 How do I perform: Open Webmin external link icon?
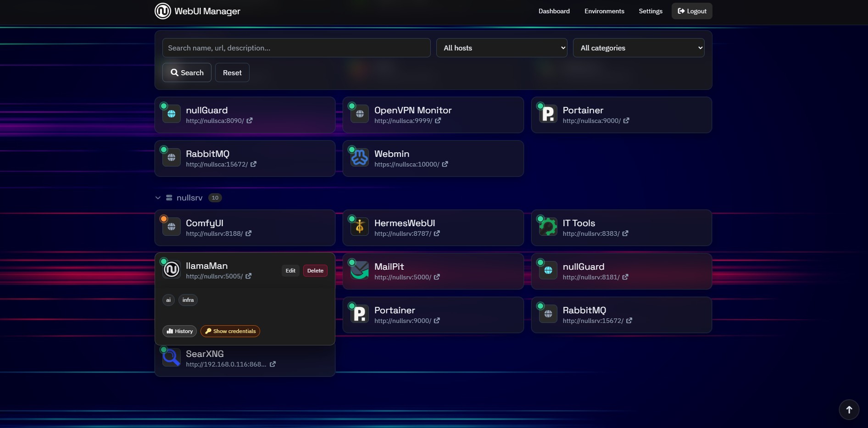tap(445, 164)
